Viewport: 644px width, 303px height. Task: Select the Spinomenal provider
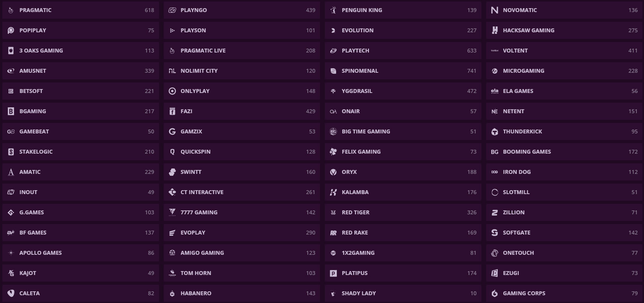(402, 71)
